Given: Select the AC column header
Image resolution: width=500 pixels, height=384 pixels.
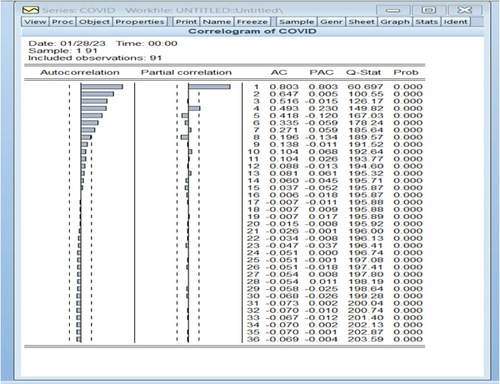Looking at the screenshot, I should (x=279, y=72).
